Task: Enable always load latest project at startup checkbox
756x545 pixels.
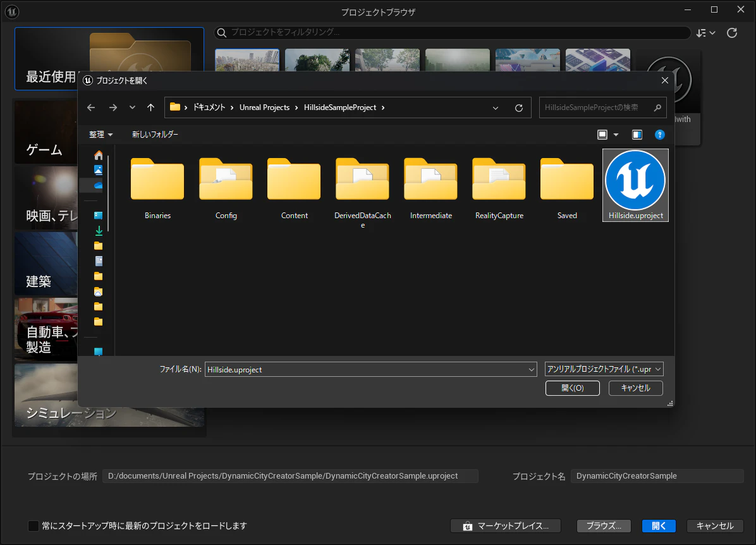Action: pyautogui.click(x=34, y=525)
